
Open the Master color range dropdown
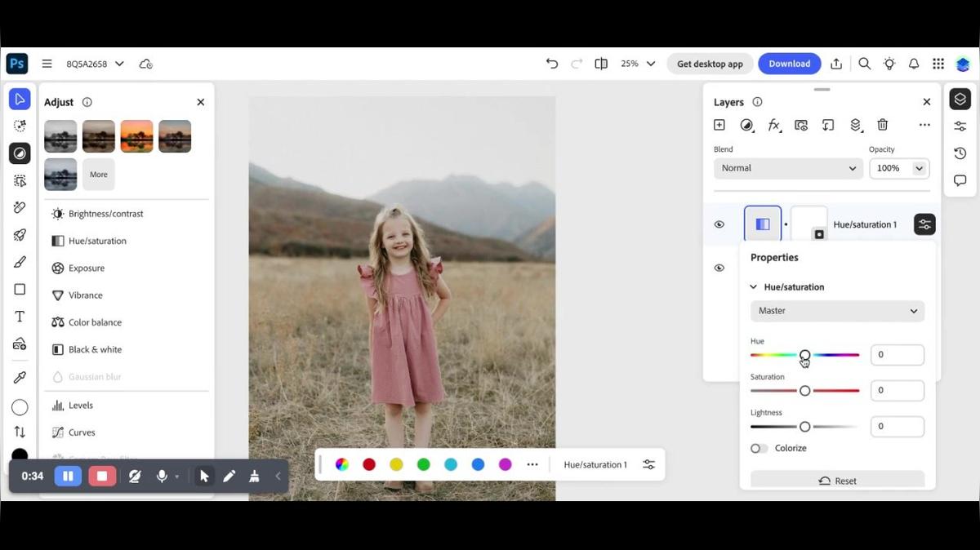(x=837, y=311)
